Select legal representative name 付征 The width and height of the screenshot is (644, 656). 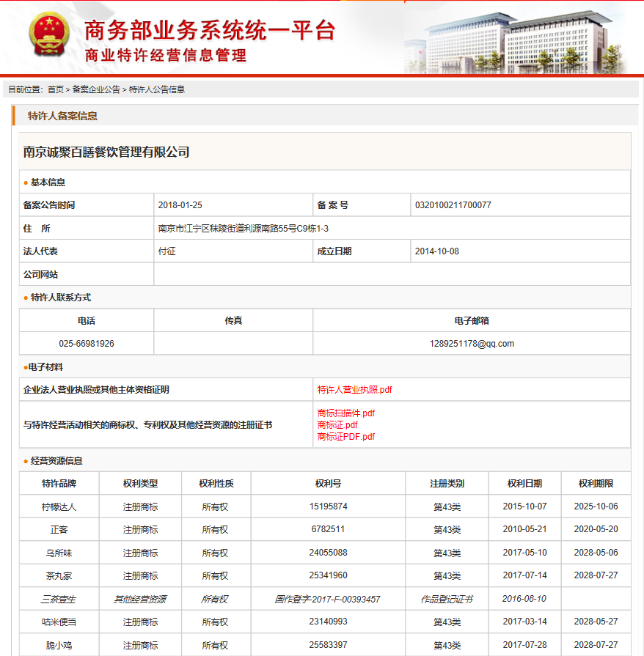[x=167, y=251]
